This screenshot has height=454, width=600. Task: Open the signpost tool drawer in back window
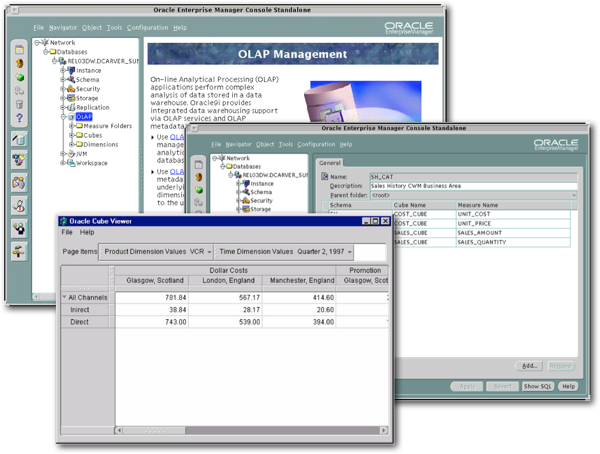(19, 251)
